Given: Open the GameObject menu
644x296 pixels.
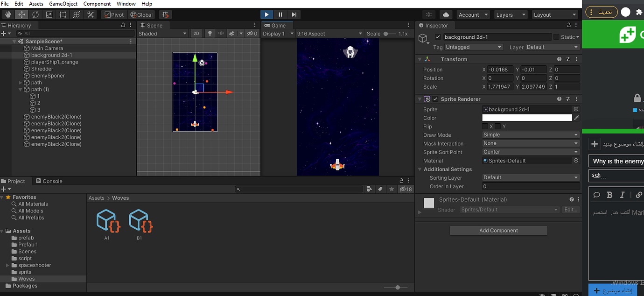Looking at the screenshot, I should click(63, 4).
